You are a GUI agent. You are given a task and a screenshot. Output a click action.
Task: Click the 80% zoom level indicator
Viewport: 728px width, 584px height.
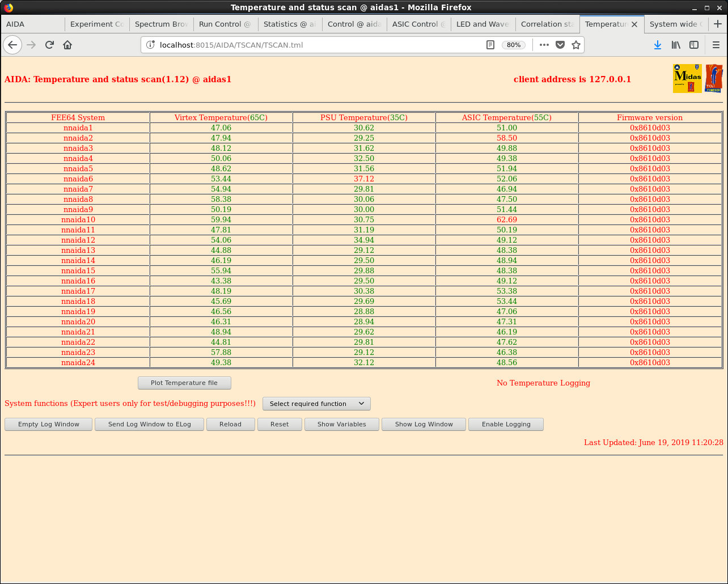514,45
